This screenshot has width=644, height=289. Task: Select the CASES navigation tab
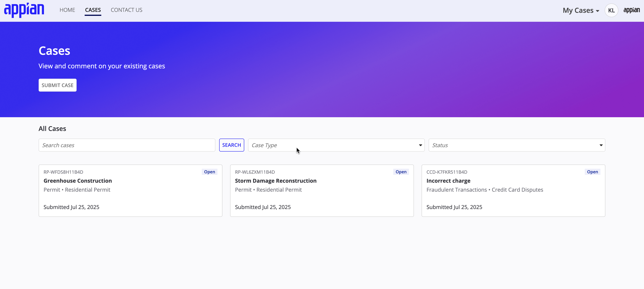pos(93,10)
